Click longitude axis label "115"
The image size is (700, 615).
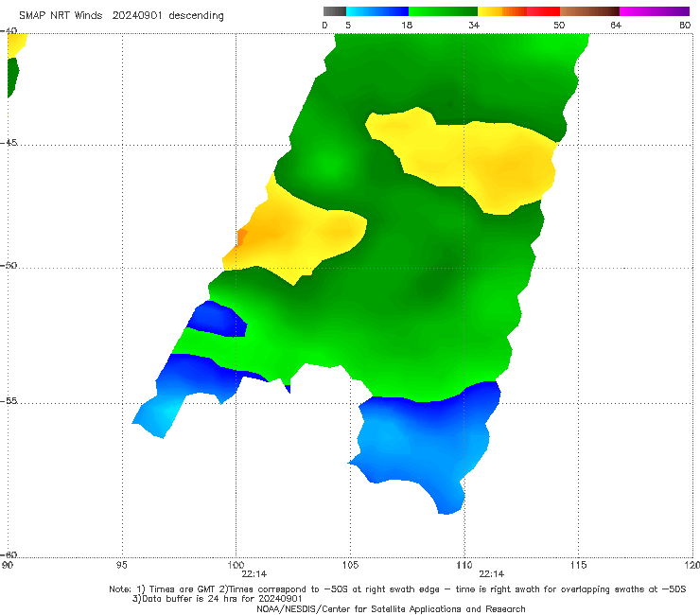click(579, 566)
